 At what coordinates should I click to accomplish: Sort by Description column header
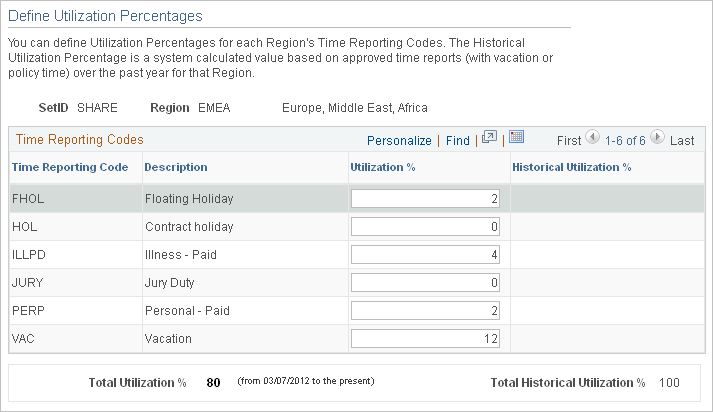176,167
